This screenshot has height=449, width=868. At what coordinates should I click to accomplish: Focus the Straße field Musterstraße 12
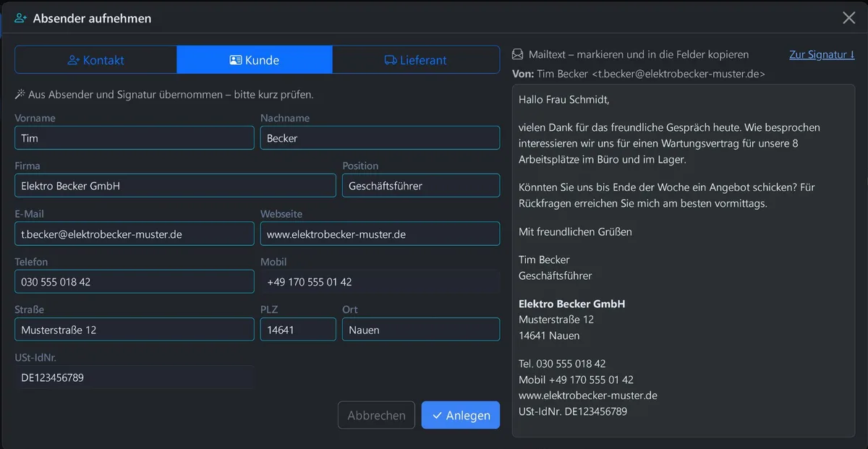pyautogui.click(x=135, y=330)
